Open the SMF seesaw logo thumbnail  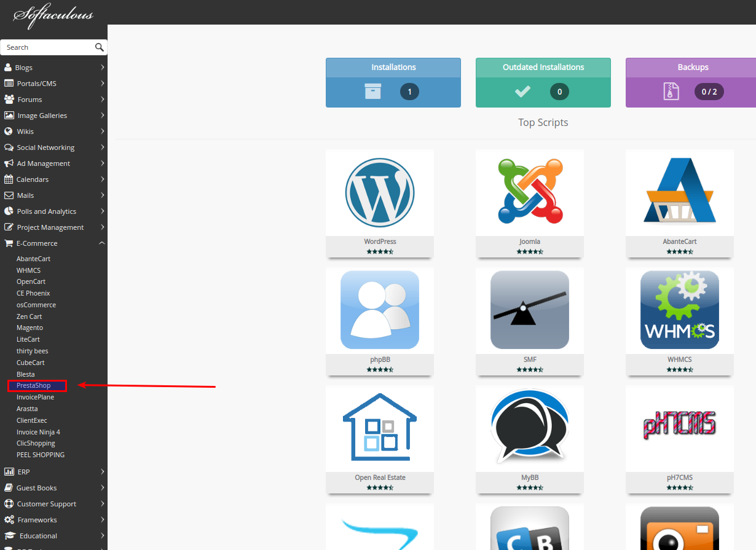point(530,311)
